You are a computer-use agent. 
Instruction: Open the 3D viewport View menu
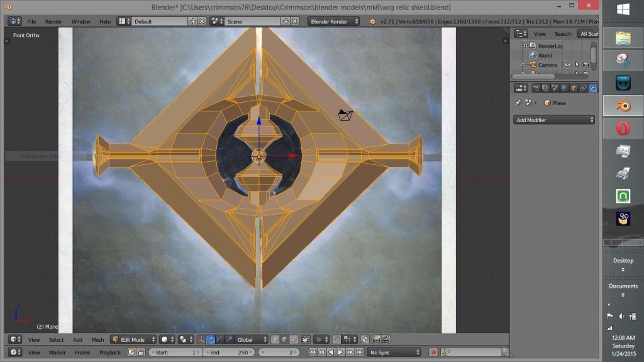click(34, 340)
